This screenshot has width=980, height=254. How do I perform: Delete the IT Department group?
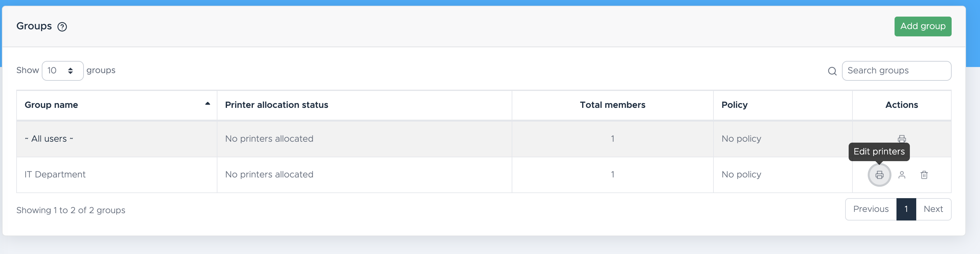[x=924, y=175]
